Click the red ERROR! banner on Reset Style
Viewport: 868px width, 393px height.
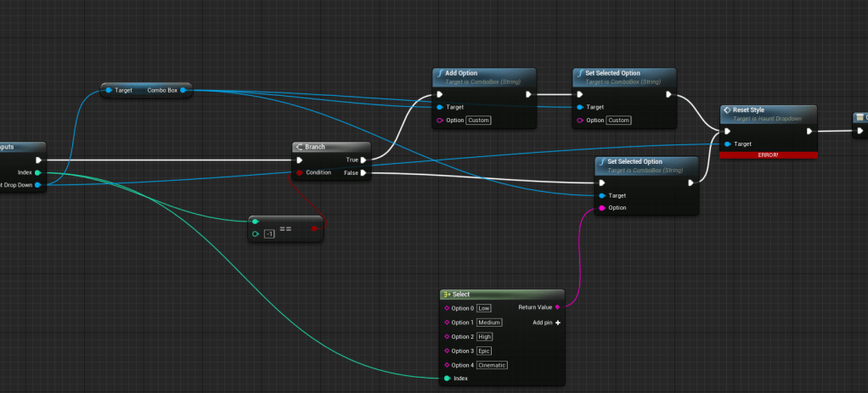pos(768,154)
